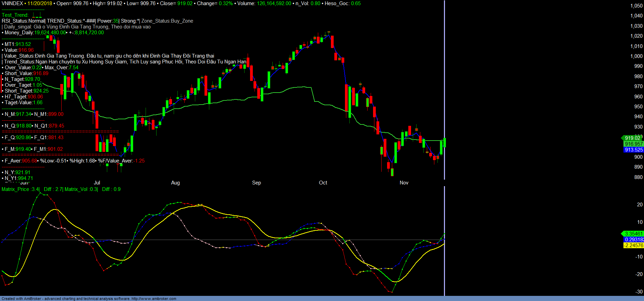The width and height of the screenshot is (644, 301).
Task: Select the yellow -2.24576 indicator value tag
Action: (633, 245)
